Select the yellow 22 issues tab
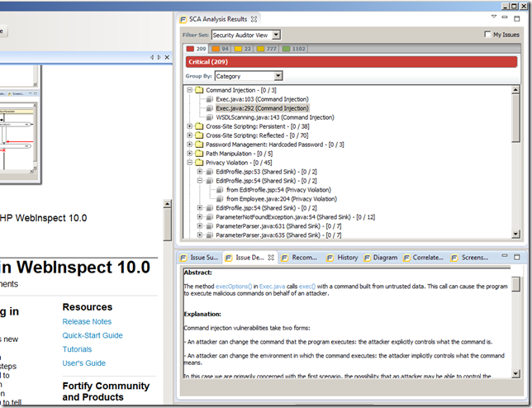Screen dimensions: 532x408 coord(243,49)
